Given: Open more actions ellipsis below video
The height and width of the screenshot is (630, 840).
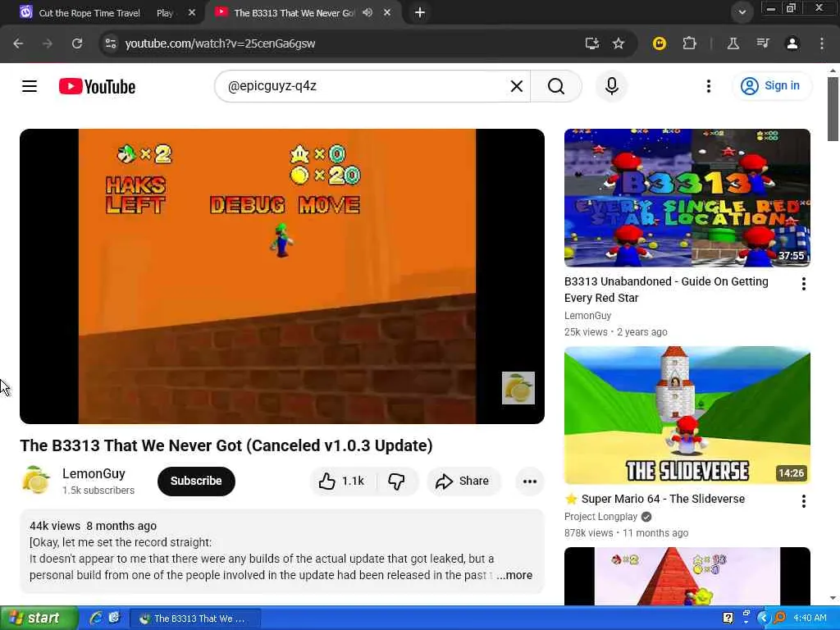Looking at the screenshot, I should click(x=530, y=481).
